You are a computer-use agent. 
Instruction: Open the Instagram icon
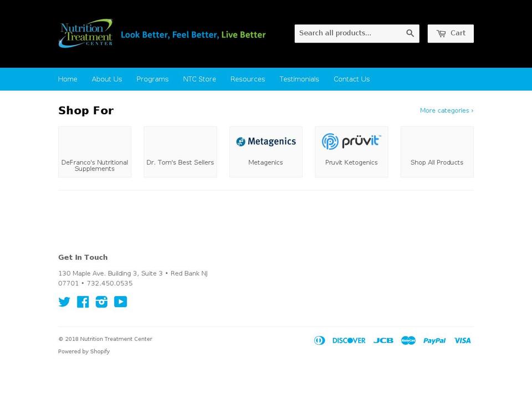tap(101, 301)
